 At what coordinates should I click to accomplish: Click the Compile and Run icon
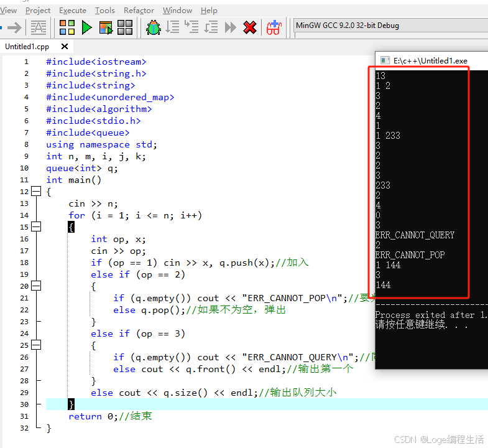106,27
